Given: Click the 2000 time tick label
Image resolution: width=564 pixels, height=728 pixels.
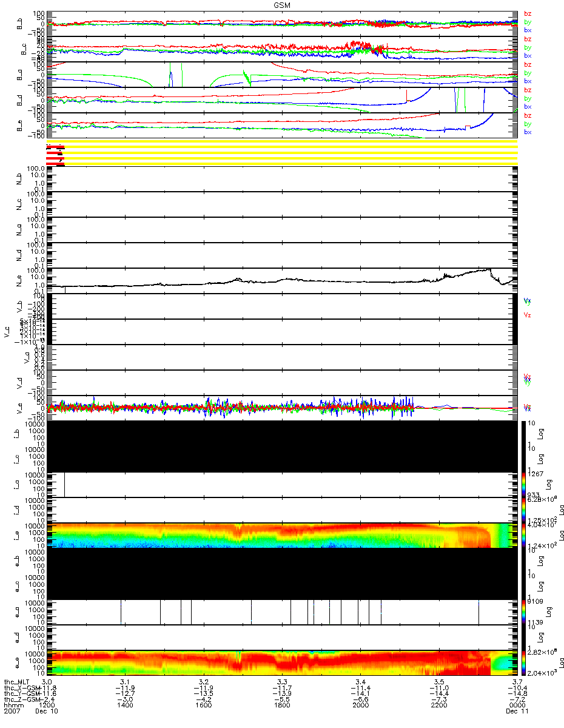Looking at the screenshot, I should (x=360, y=705).
